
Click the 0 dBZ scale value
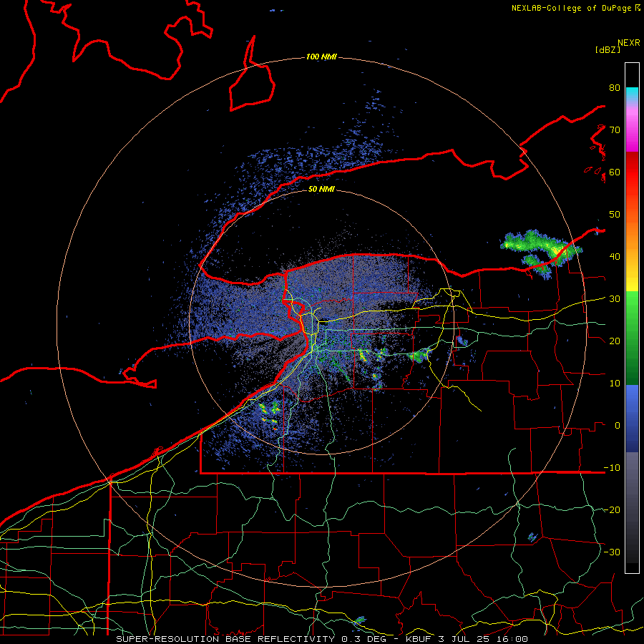[618, 426]
